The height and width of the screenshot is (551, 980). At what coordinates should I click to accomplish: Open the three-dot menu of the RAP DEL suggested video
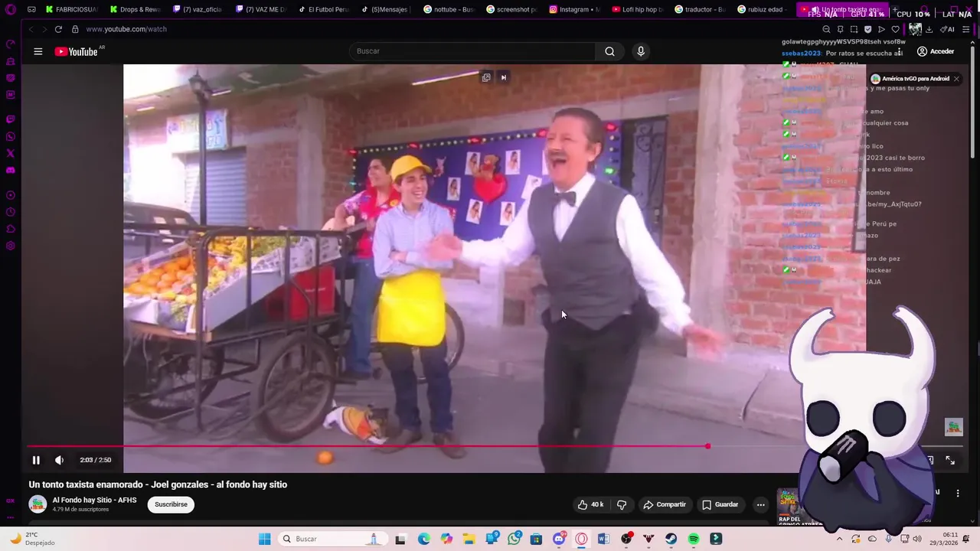957,494
